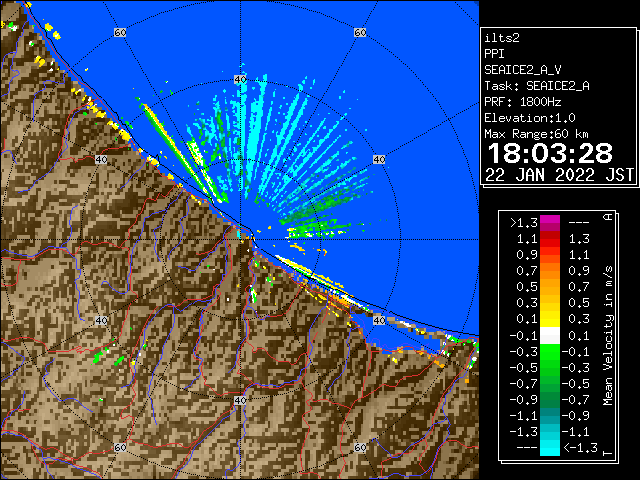The image size is (640, 480).
Task: Click the radar name 'ilts2' text
Action: 502,38
